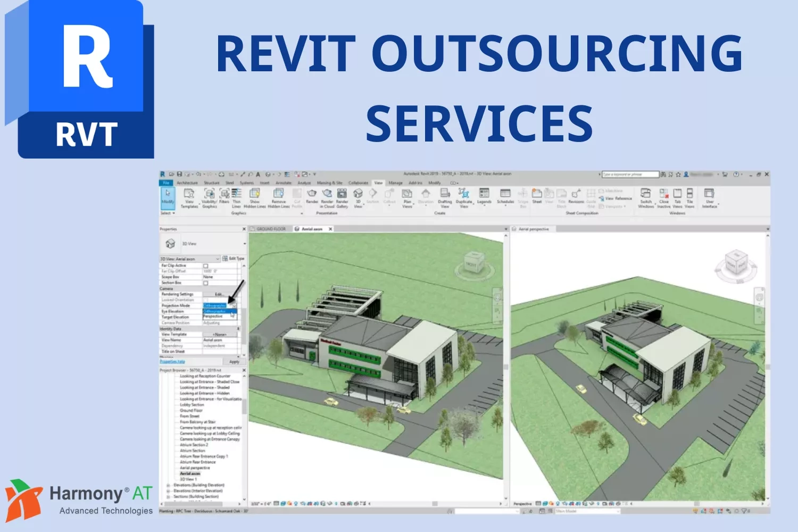Screen dimensions: 798x532
Task: Select Atrium Section 2 in Project Browser
Action: 194,445
